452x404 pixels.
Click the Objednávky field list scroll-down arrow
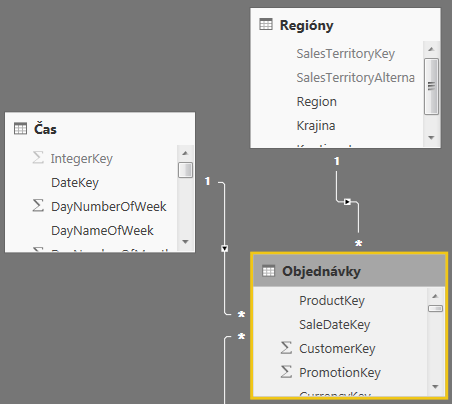click(x=435, y=387)
